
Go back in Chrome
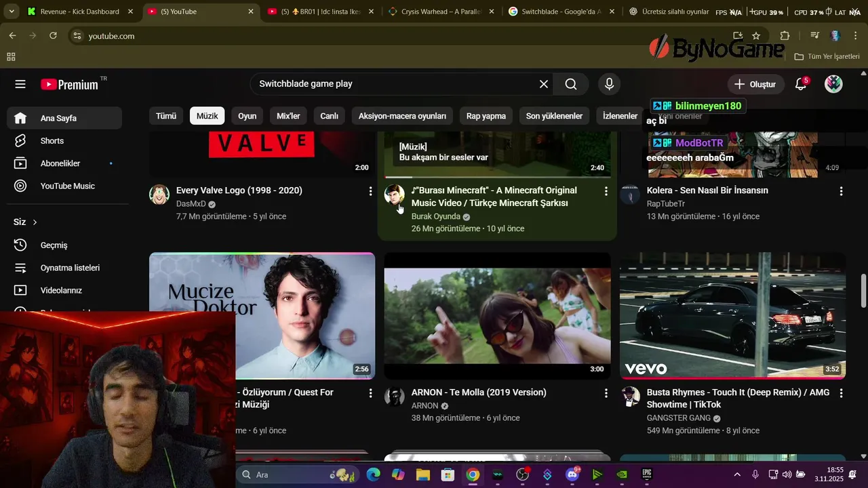click(x=12, y=36)
